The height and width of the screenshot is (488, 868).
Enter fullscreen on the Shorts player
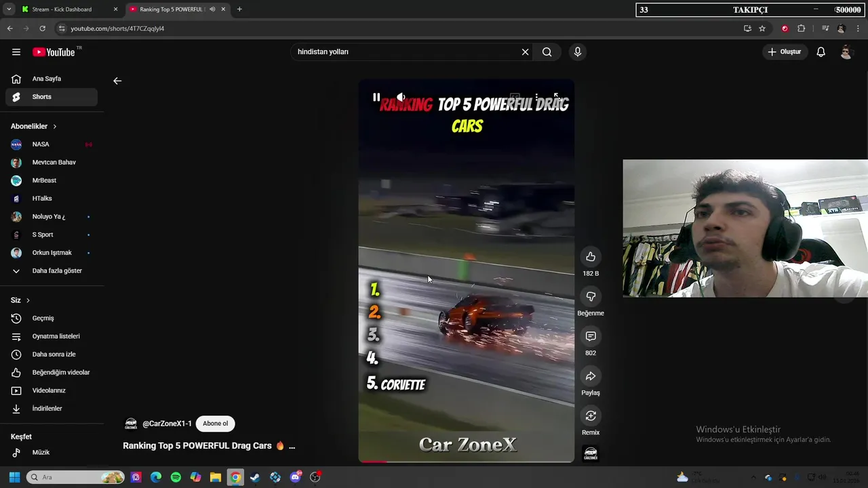pyautogui.click(x=557, y=98)
